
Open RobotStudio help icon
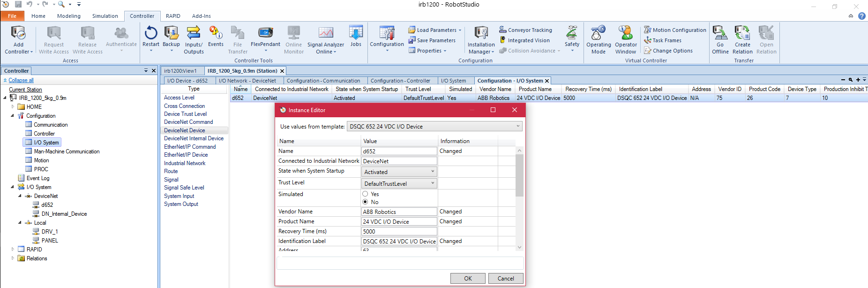pos(862,16)
